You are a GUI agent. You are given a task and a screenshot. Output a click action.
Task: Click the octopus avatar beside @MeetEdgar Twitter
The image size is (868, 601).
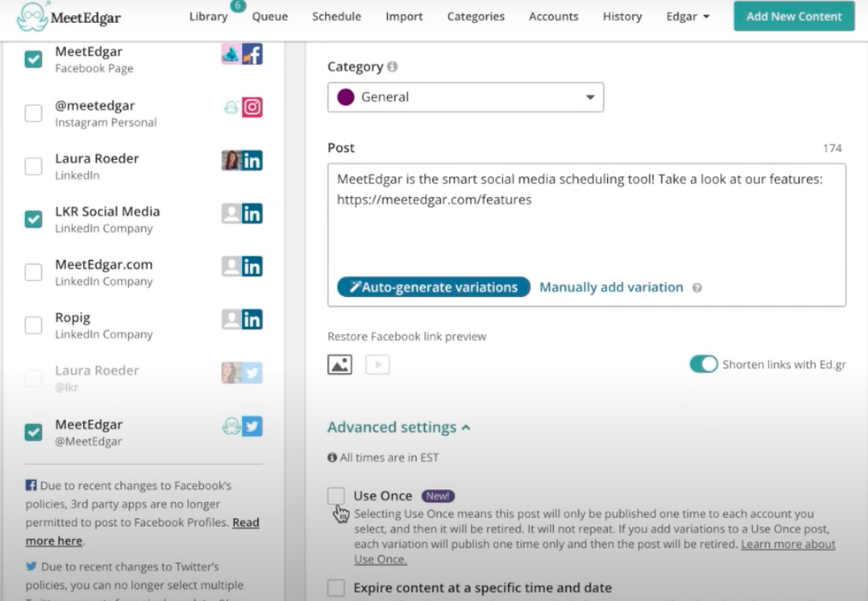pyautogui.click(x=231, y=426)
